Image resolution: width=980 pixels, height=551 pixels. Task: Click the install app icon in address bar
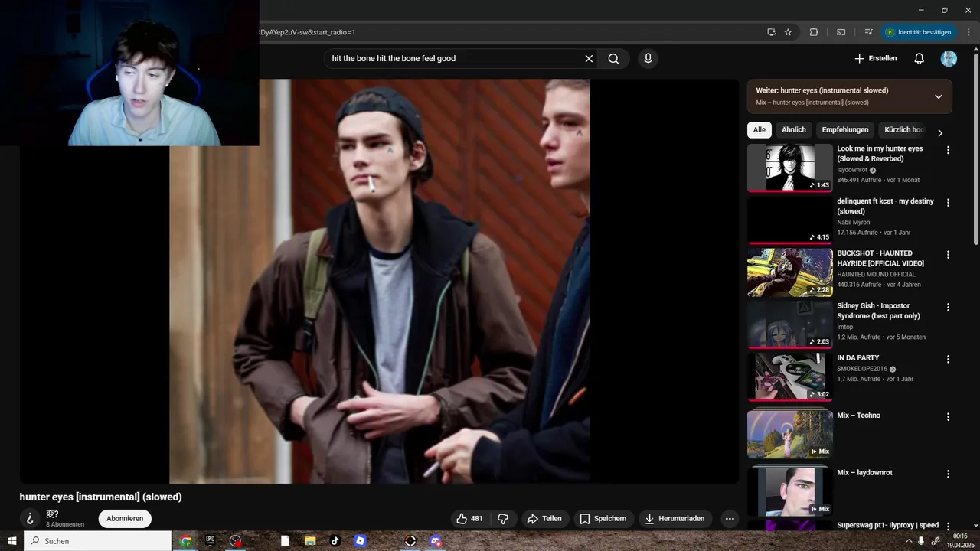[x=771, y=32]
